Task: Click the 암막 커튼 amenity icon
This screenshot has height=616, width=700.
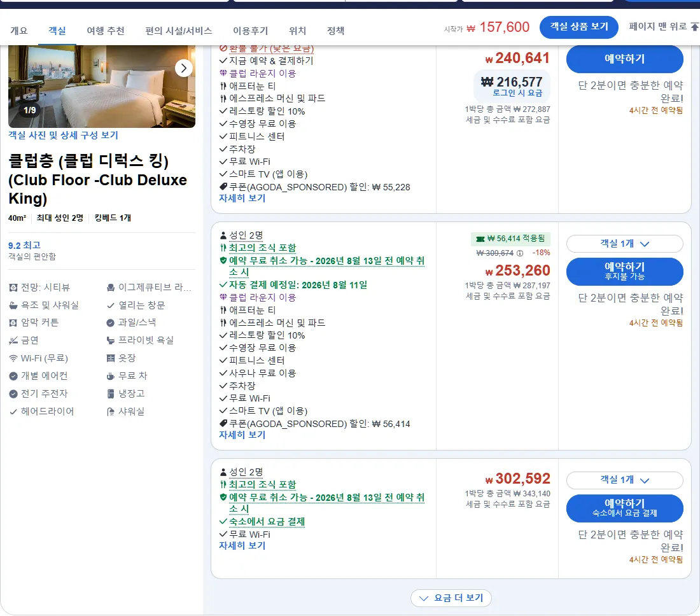Action: (13, 323)
